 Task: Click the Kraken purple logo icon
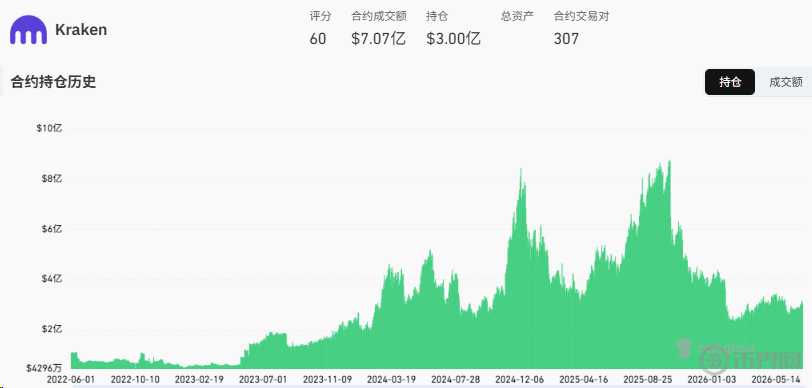tap(28, 30)
